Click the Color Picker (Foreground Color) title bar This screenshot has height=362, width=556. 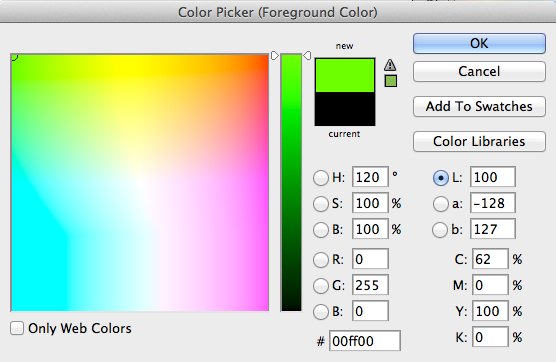point(278,12)
